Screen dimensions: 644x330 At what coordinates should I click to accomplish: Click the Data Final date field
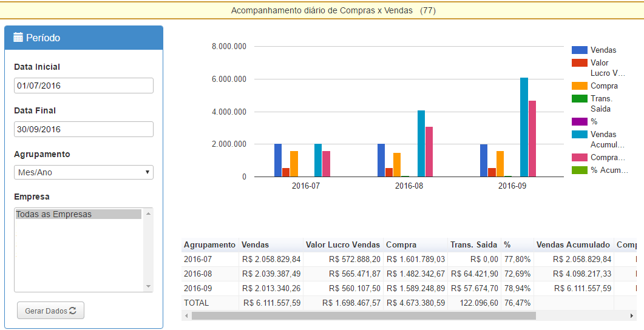point(84,129)
